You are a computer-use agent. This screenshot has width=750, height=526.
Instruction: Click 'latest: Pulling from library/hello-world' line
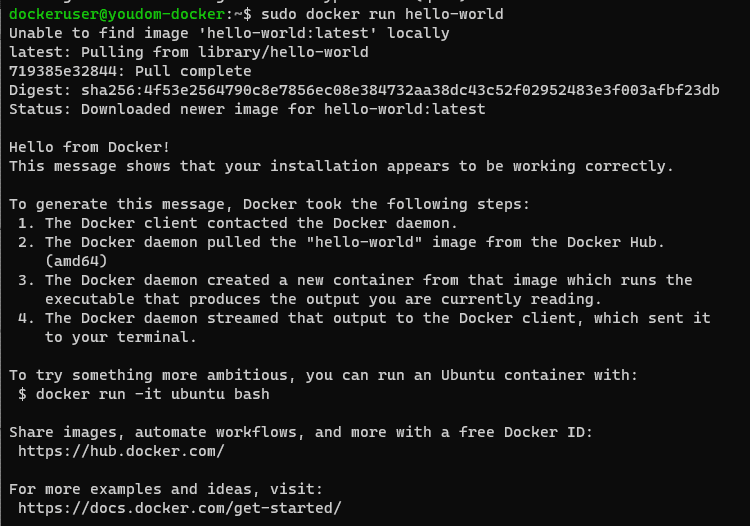tap(189, 52)
